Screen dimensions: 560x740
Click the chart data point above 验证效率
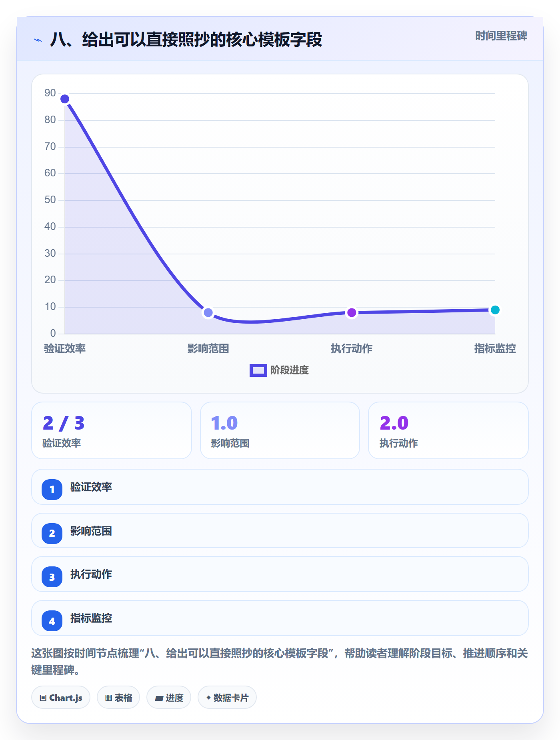(65, 99)
